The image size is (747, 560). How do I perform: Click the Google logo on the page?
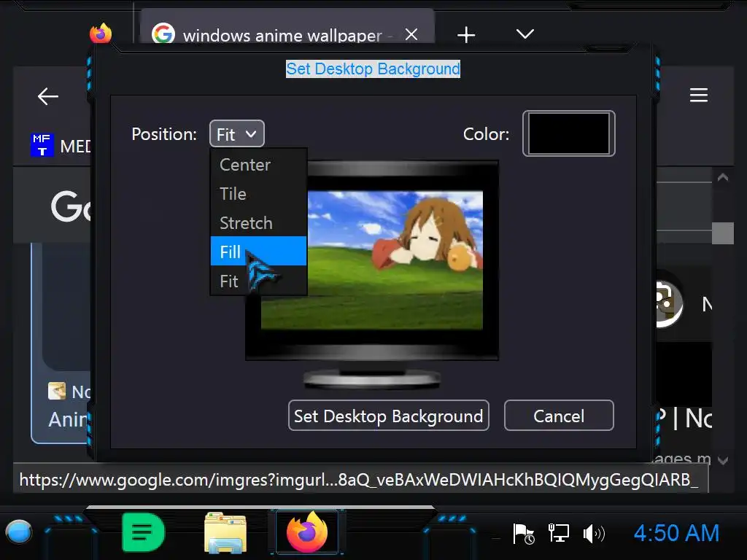point(71,206)
